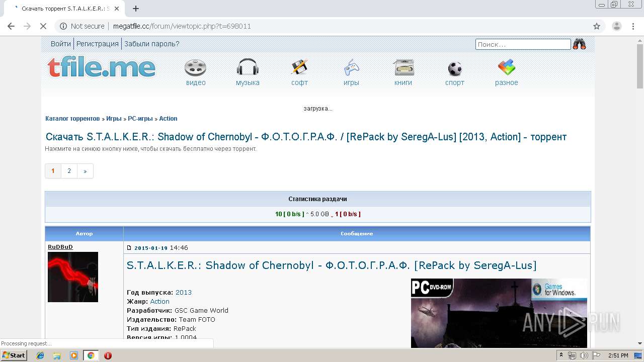Open the разное category icon

[x=506, y=68]
